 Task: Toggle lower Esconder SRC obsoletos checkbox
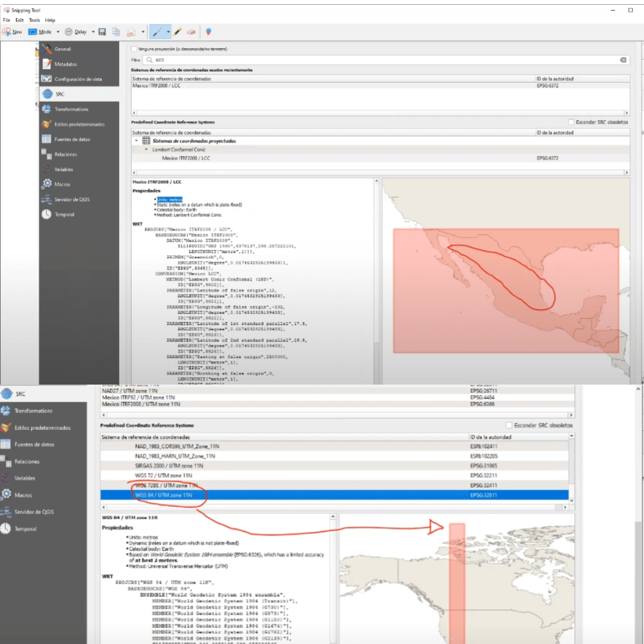click(x=509, y=425)
